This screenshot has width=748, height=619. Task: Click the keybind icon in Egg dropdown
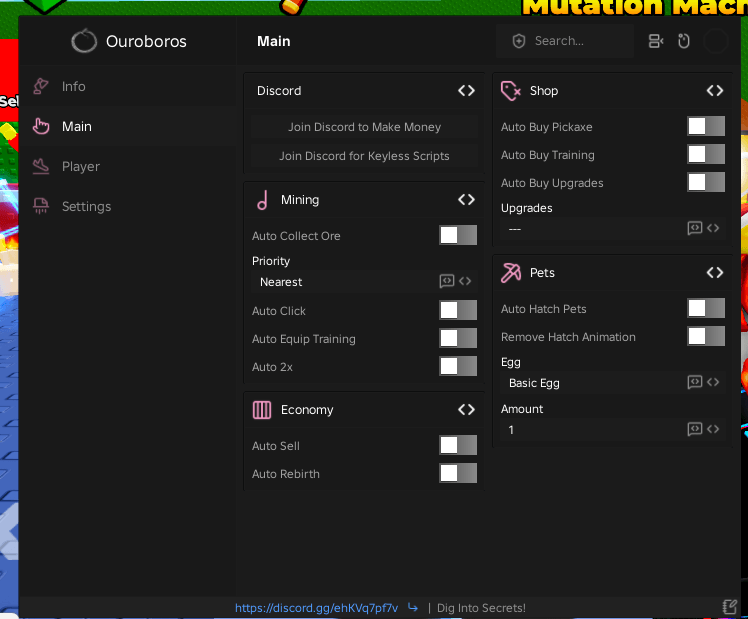click(x=695, y=382)
